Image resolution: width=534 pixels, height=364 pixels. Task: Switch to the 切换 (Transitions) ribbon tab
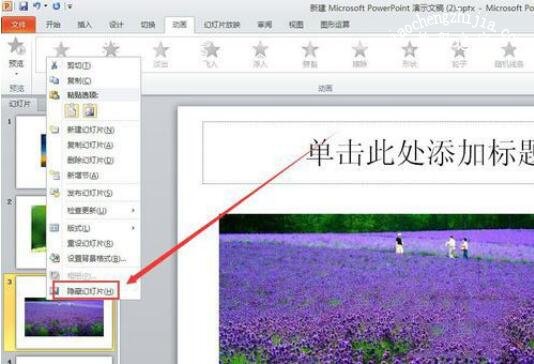point(148,25)
